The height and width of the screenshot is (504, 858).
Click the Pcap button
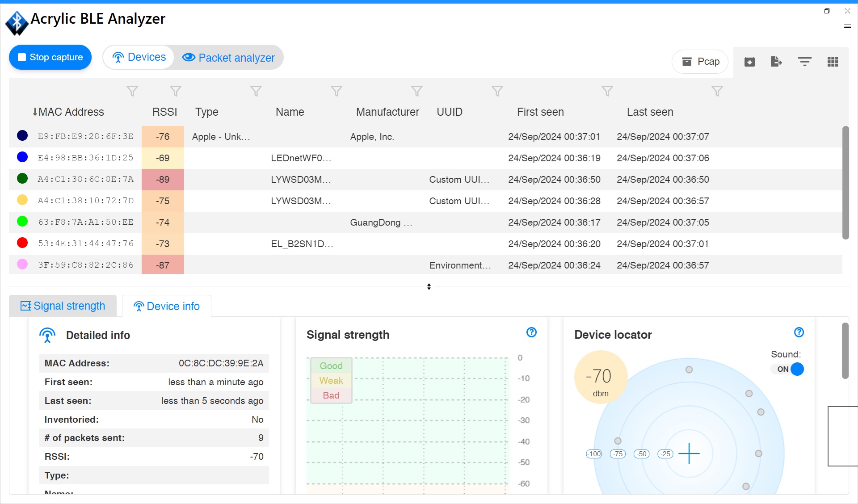(x=700, y=62)
